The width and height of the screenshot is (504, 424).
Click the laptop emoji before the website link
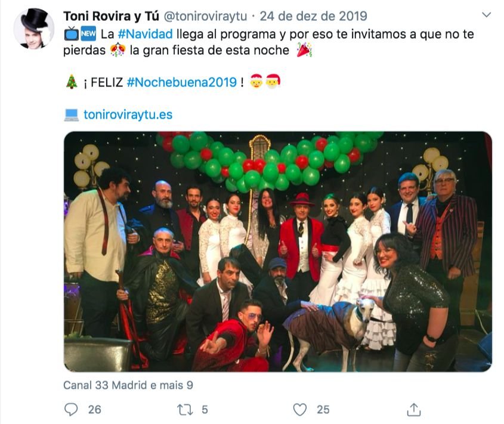(x=72, y=114)
